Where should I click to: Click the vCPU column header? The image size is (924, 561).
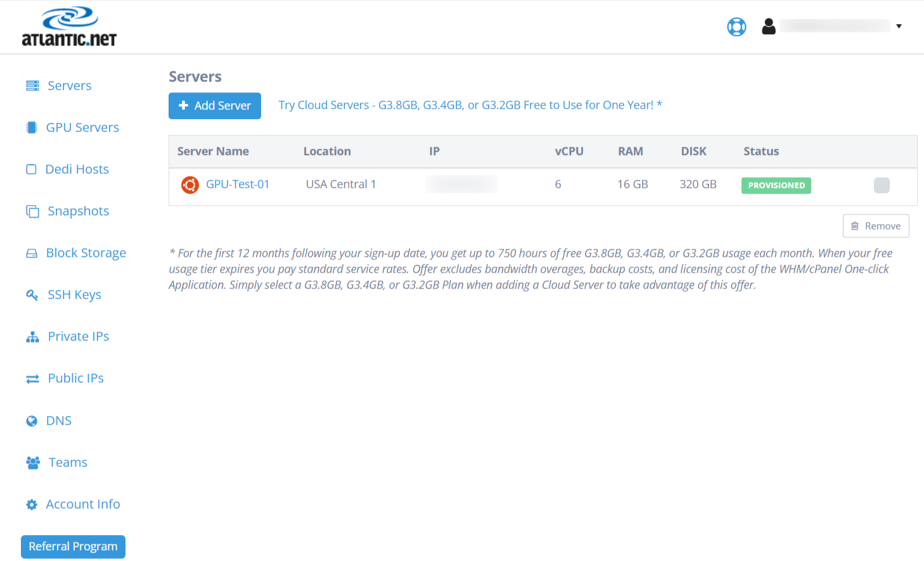click(569, 151)
